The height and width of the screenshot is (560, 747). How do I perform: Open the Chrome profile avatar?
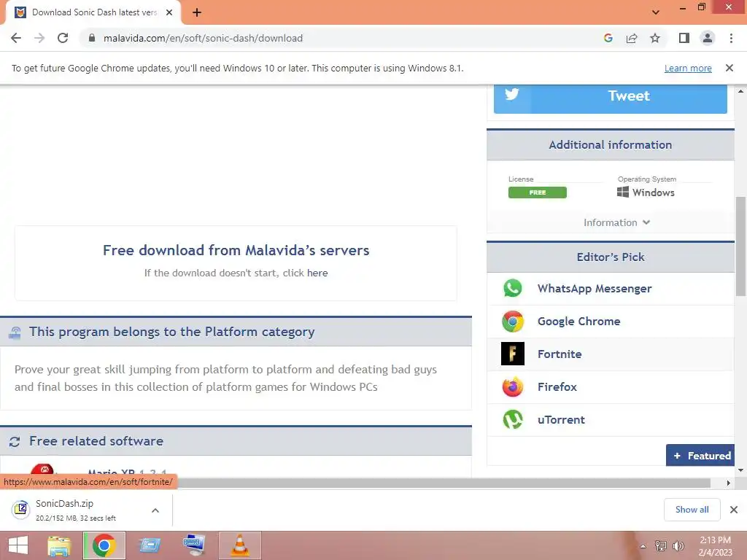tap(708, 38)
